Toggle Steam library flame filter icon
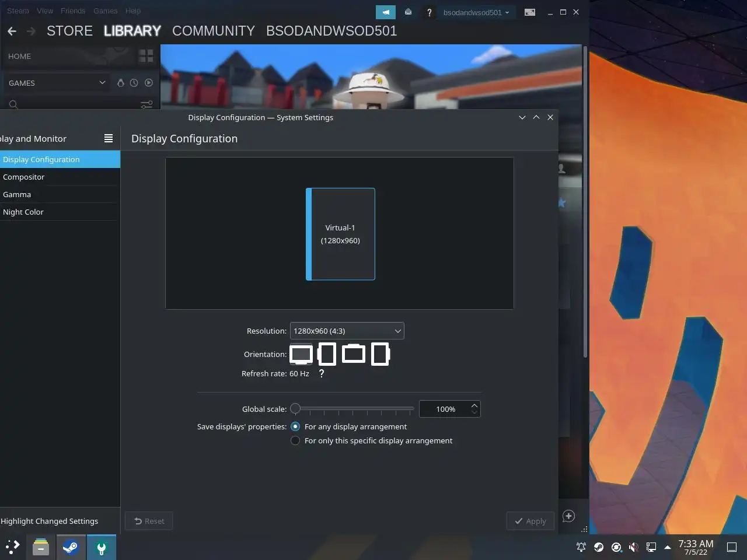Image resolution: width=747 pixels, height=560 pixels. 121,83
